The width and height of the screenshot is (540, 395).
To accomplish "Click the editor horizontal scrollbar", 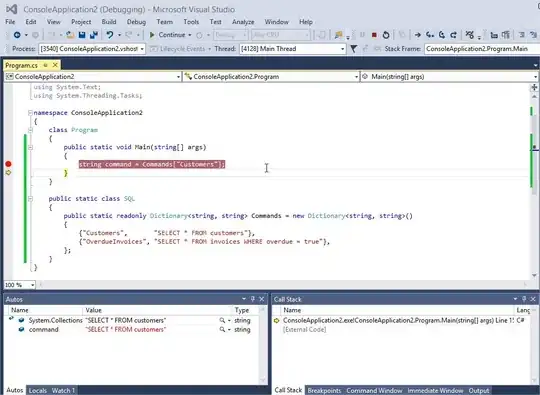I will click(282, 284).
